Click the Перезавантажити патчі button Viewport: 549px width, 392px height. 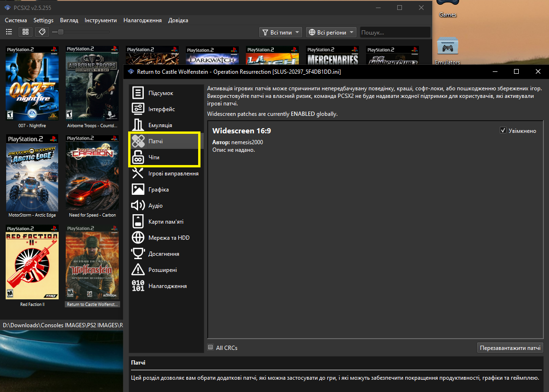tap(510, 348)
